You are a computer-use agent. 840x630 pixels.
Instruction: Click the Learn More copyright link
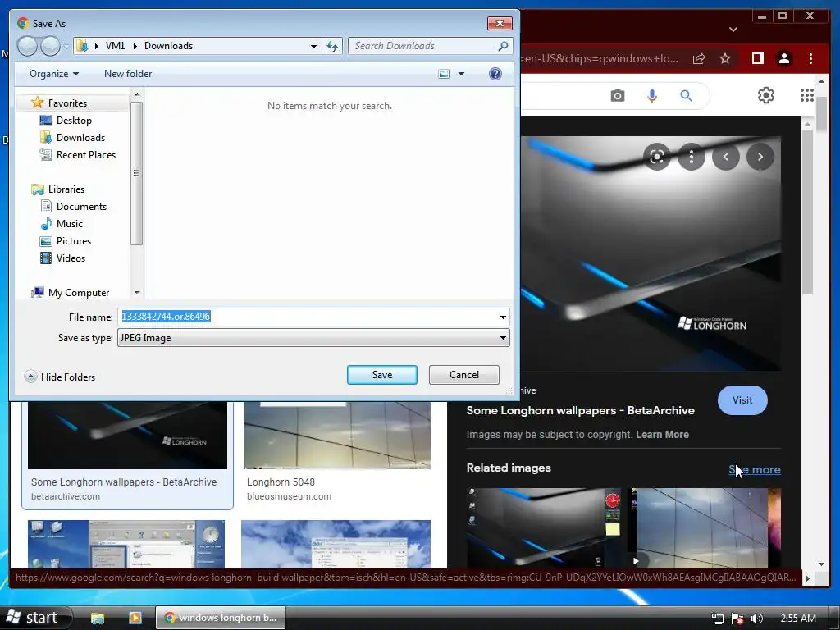coord(662,435)
